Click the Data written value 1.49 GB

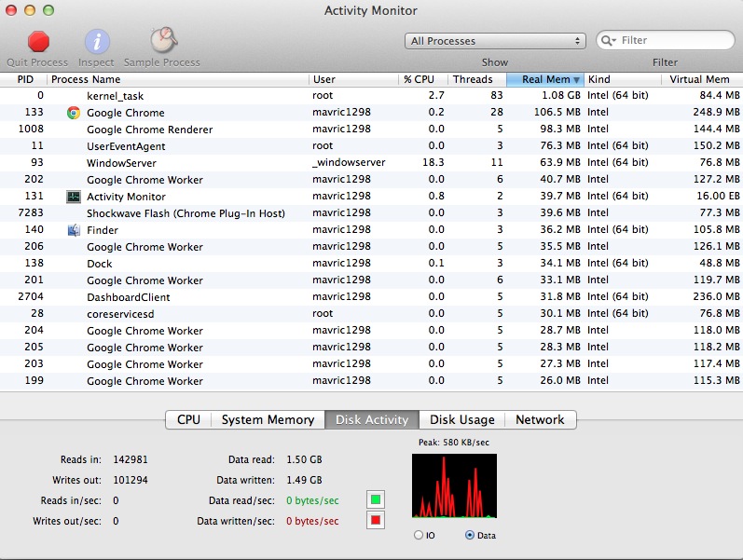[304, 480]
